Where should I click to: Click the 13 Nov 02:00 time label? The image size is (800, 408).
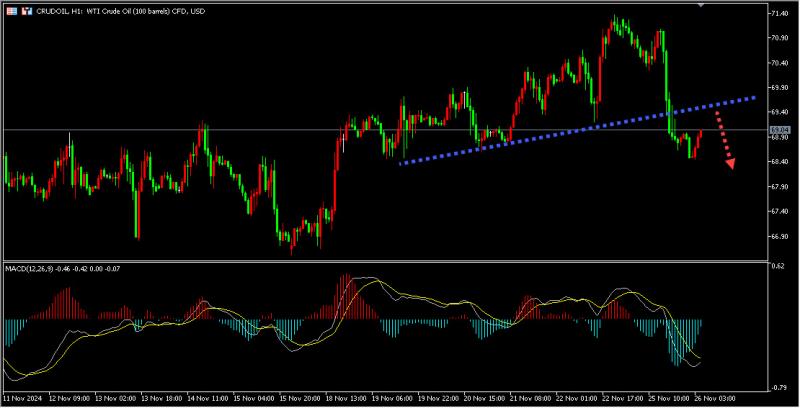116,398
